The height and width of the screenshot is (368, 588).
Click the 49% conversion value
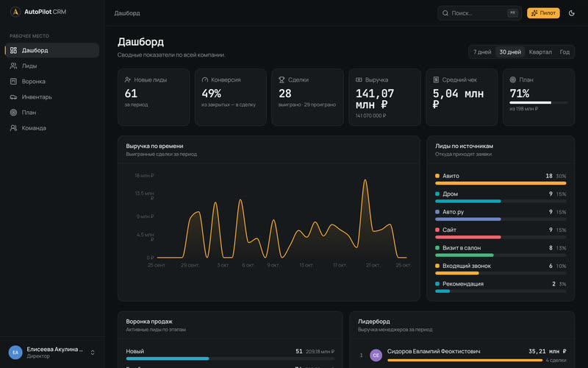212,93
